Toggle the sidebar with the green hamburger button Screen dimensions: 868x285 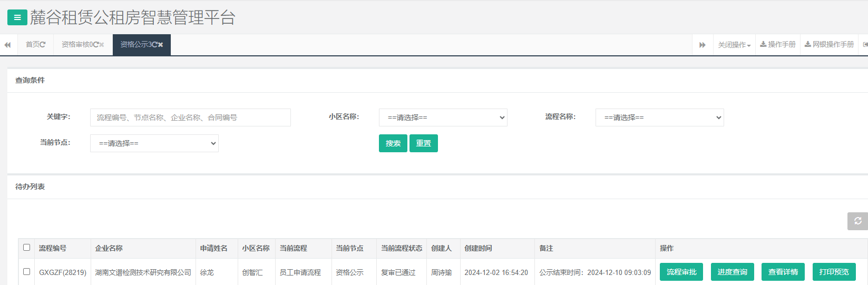coord(17,17)
